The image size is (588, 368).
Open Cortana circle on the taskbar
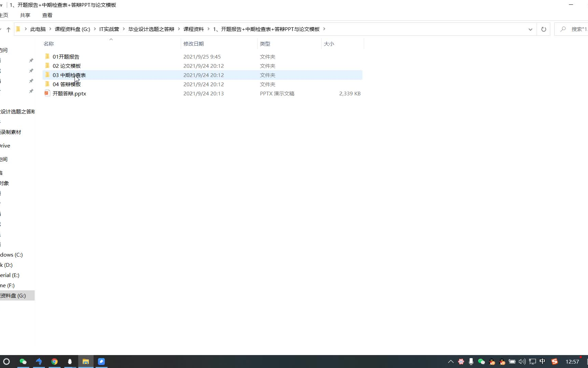pos(6,362)
